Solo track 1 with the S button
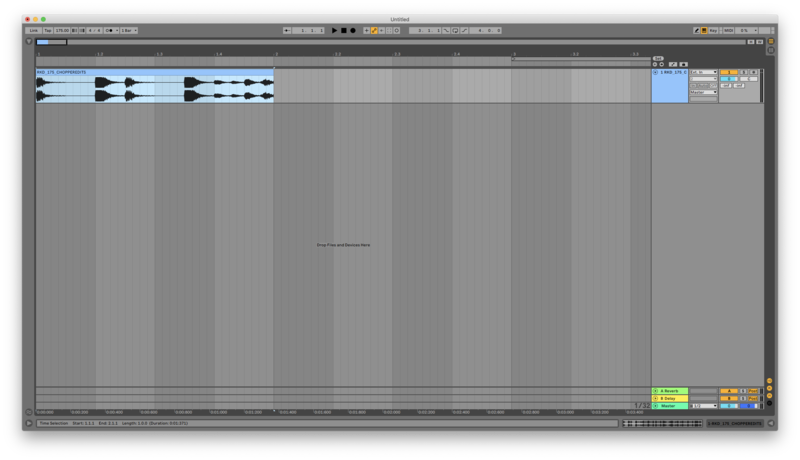 pos(743,72)
